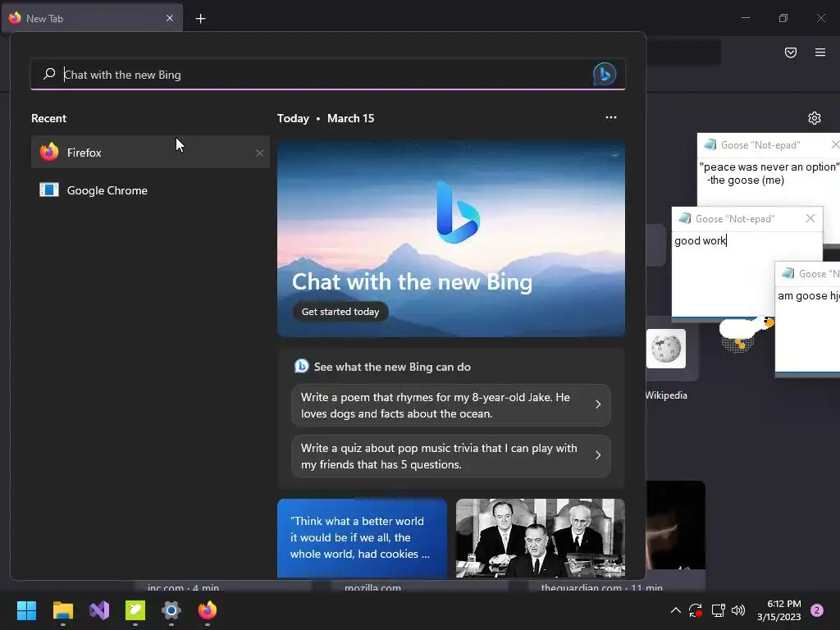The image size is (840, 630).
Task: Click the 'am goose' notepad window title
Action: coord(819,274)
